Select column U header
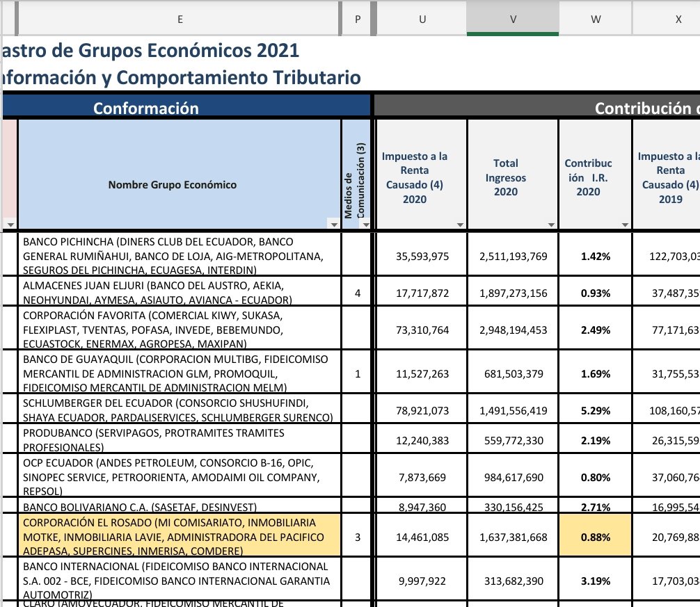 (x=422, y=19)
